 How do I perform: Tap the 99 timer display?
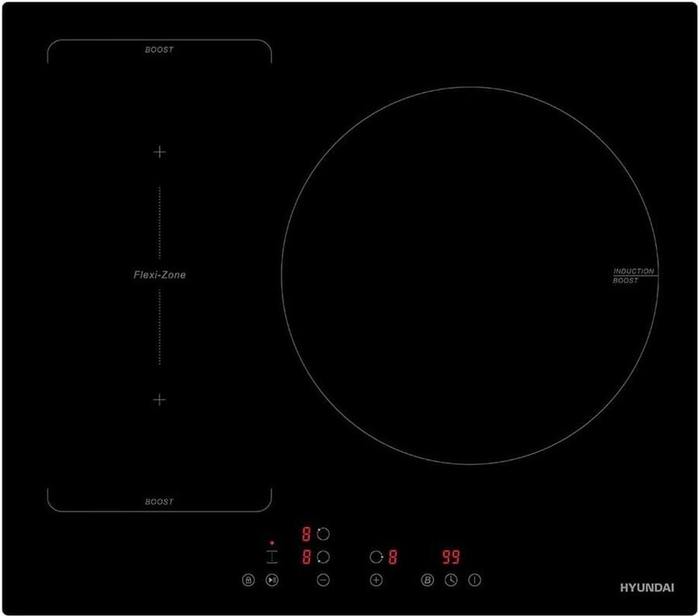coord(451,557)
